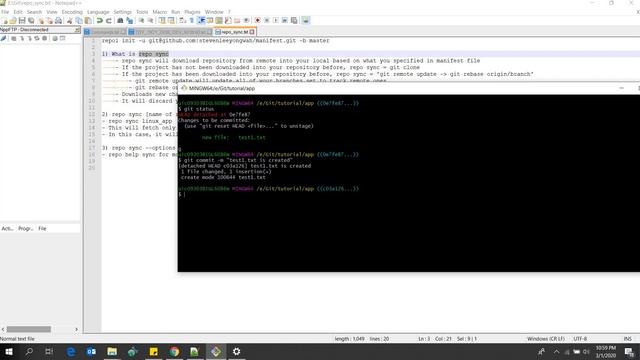Run macro multiple times icon
640x360 pixels.
[284, 20]
